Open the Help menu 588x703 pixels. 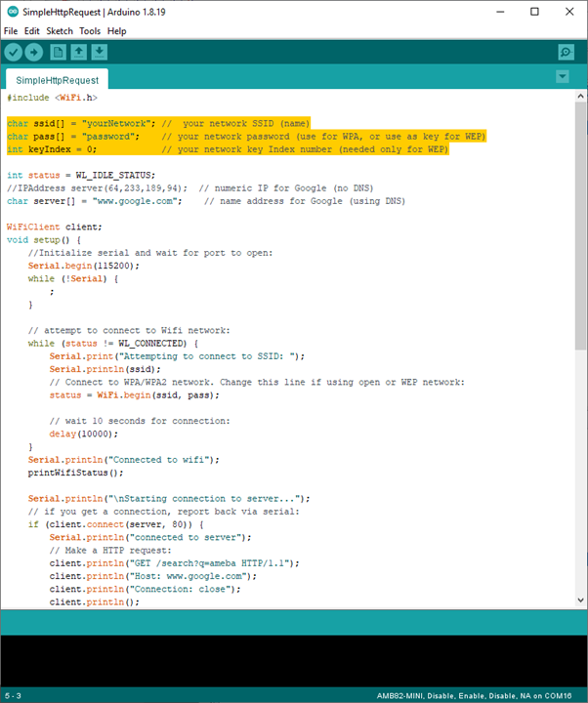(x=116, y=31)
